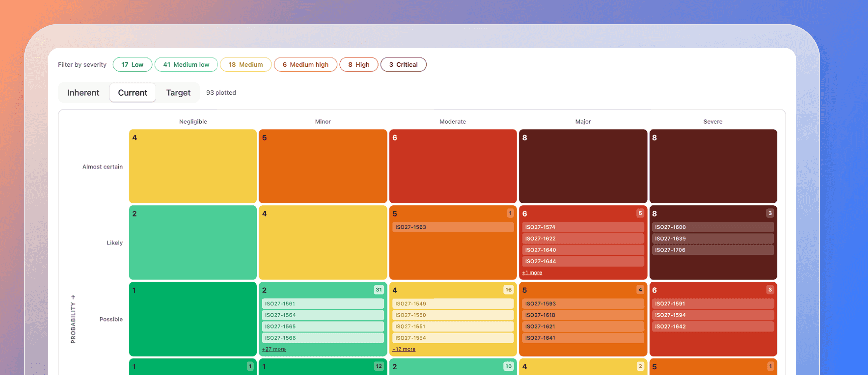The image size is (868, 375).
Task: Select the Current tab
Action: [133, 93]
